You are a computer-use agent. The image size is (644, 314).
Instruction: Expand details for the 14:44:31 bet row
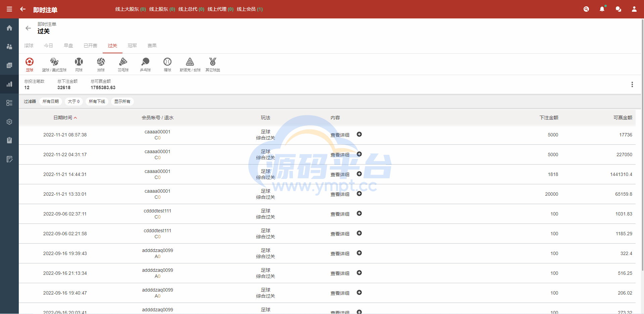pyautogui.click(x=359, y=174)
